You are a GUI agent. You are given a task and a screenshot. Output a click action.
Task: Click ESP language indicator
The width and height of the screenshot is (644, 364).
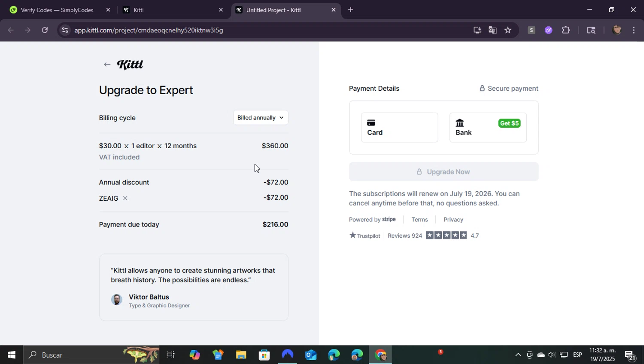(577, 355)
